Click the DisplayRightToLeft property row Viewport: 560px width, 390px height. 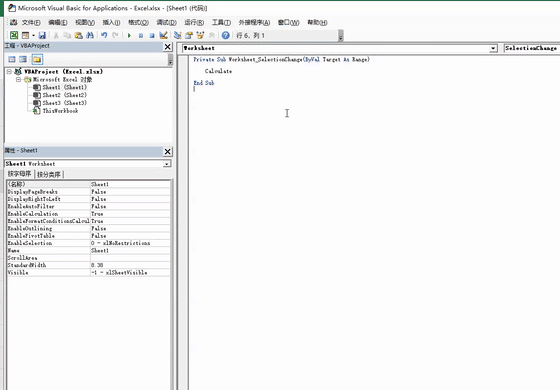coord(89,199)
